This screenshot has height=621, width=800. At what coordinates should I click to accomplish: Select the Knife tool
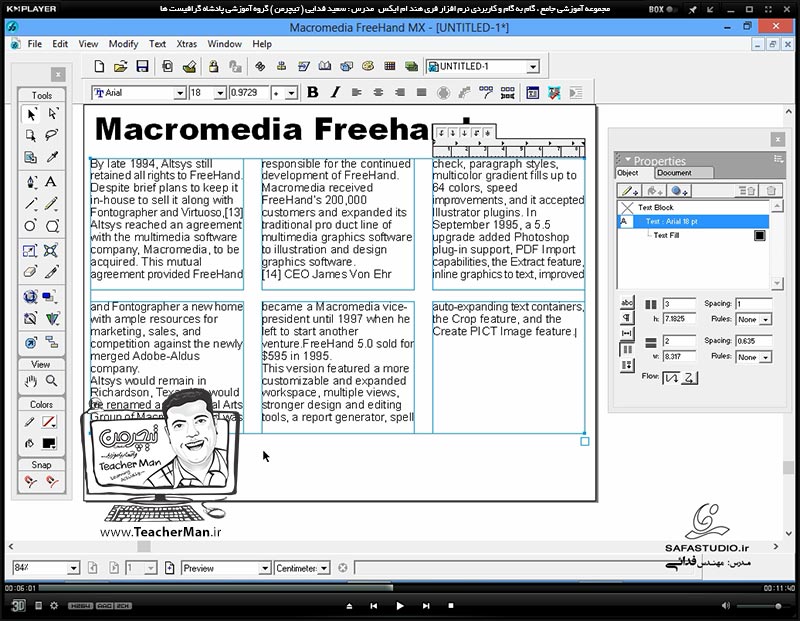coord(51,271)
